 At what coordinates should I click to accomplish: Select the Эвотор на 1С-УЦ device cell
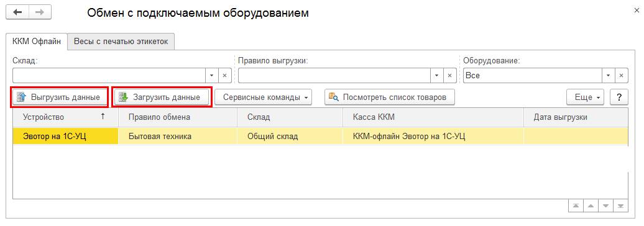(x=65, y=136)
